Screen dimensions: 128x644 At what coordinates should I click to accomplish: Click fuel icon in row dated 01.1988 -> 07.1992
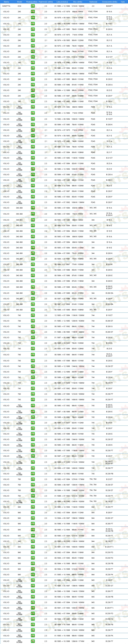click(33, 496)
